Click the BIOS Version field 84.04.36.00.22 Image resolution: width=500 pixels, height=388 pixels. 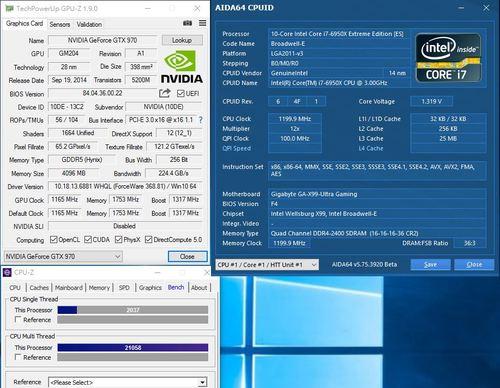pyautogui.click(x=102, y=93)
